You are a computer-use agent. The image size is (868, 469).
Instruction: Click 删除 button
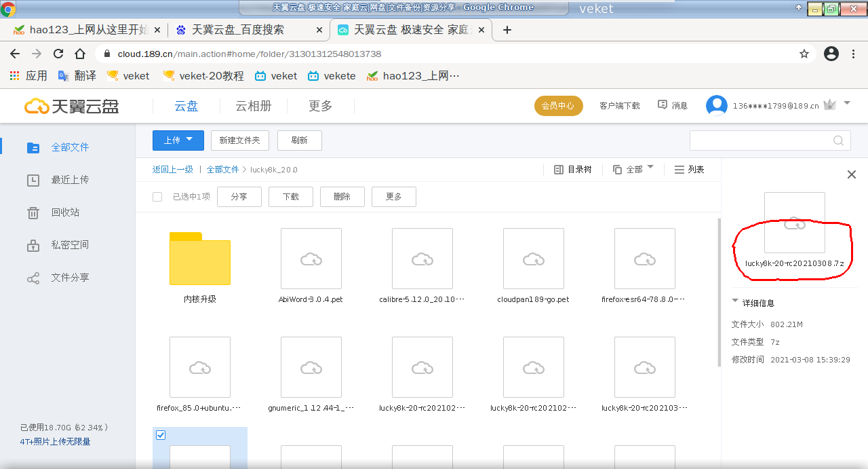342,197
